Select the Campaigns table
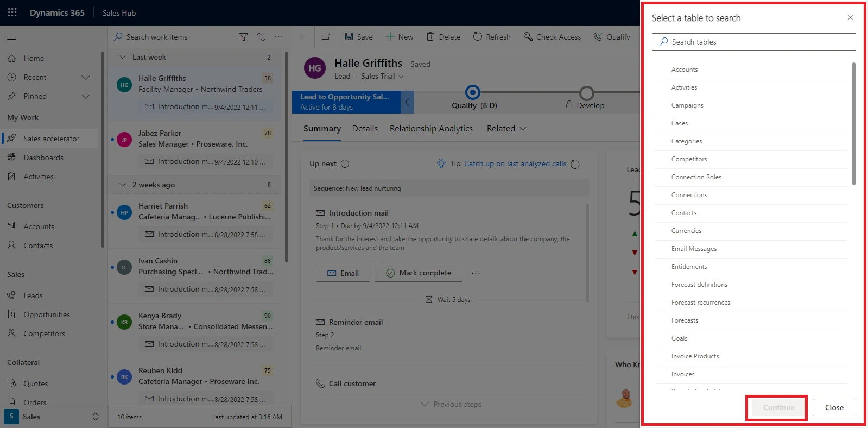Viewport: 868px width, 428px height. coord(751,105)
